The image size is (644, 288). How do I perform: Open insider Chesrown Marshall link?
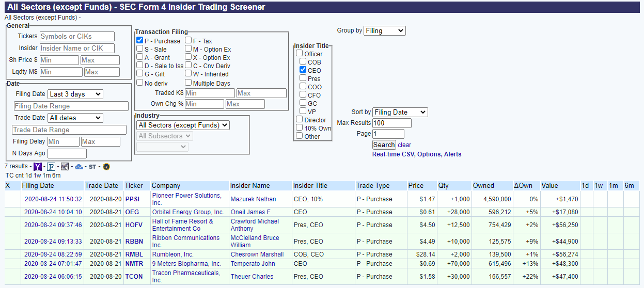pyautogui.click(x=257, y=254)
